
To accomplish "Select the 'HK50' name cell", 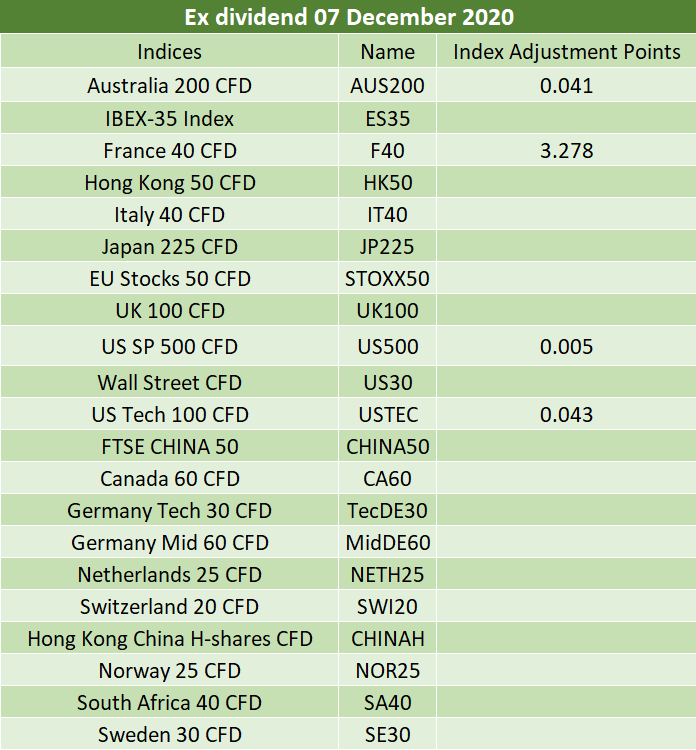I will tap(387, 183).
